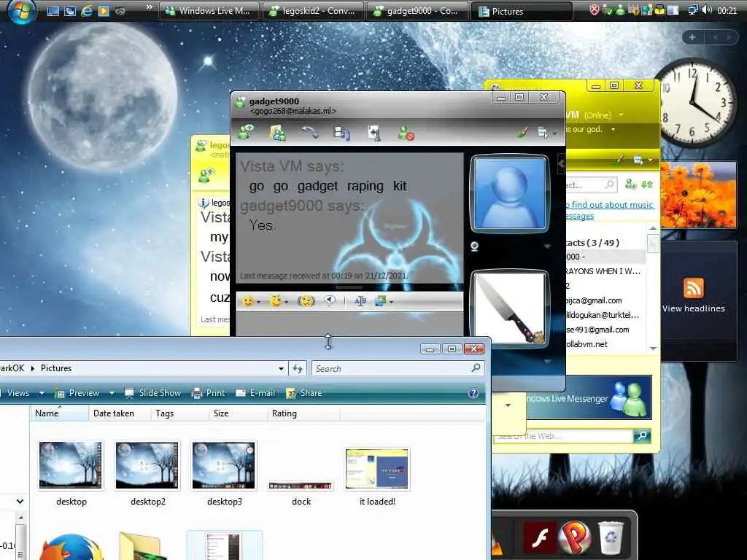Sort by Tags column header
Screen dimensions: 747x560
179,413
